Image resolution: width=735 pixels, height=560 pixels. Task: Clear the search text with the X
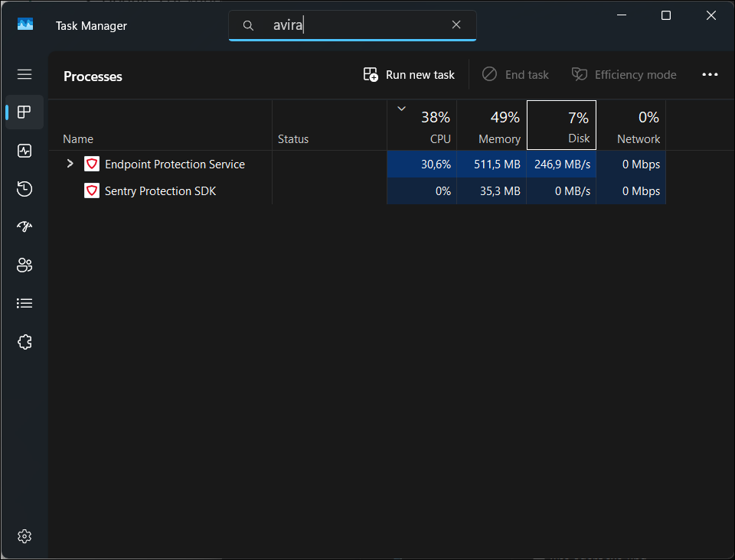(456, 24)
